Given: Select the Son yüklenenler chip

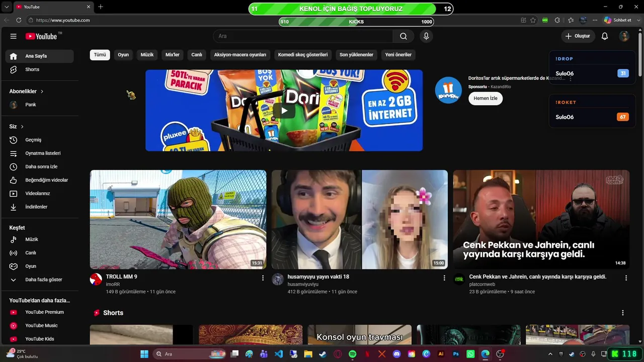Looking at the screenshot, I should pyautogui.click(x=356, y=55).
